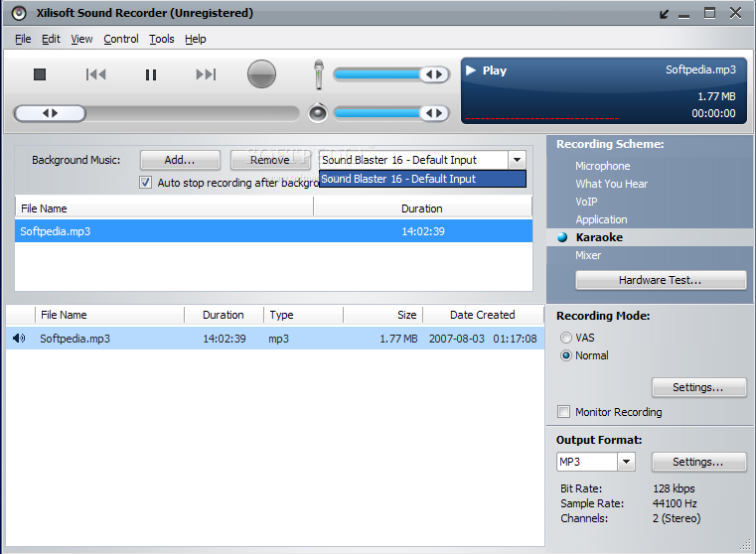Image resolution: width=756 pixels, height=554 pixels.
Task: Pause the current playback
Action: pos(151,74)
